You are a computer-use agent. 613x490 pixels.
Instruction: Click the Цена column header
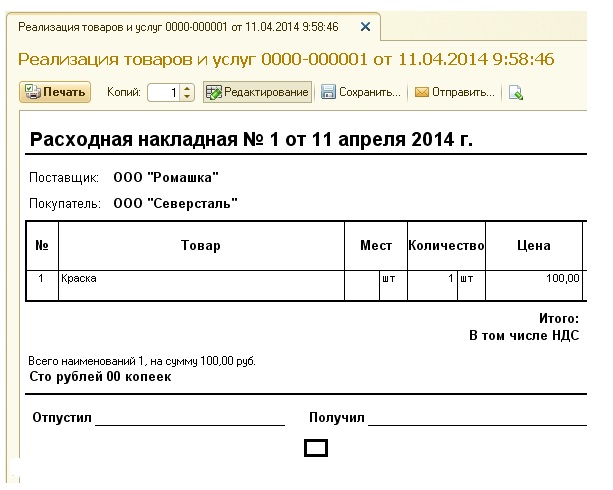[534, 246]
